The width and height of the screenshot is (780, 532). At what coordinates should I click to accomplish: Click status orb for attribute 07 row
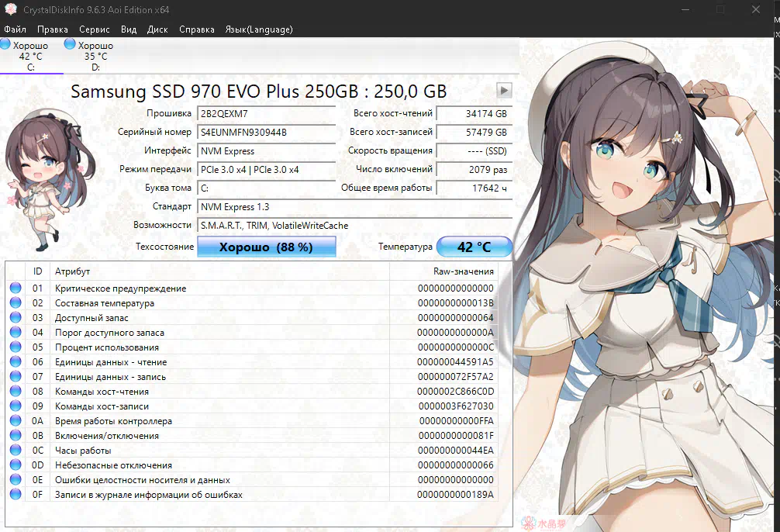pyautogui.click(x=16, y=376)
